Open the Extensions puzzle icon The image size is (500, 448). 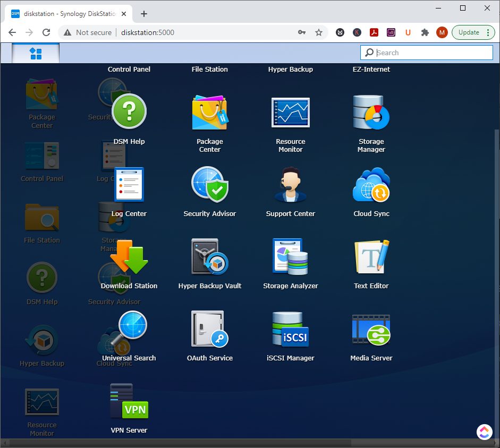425,32
